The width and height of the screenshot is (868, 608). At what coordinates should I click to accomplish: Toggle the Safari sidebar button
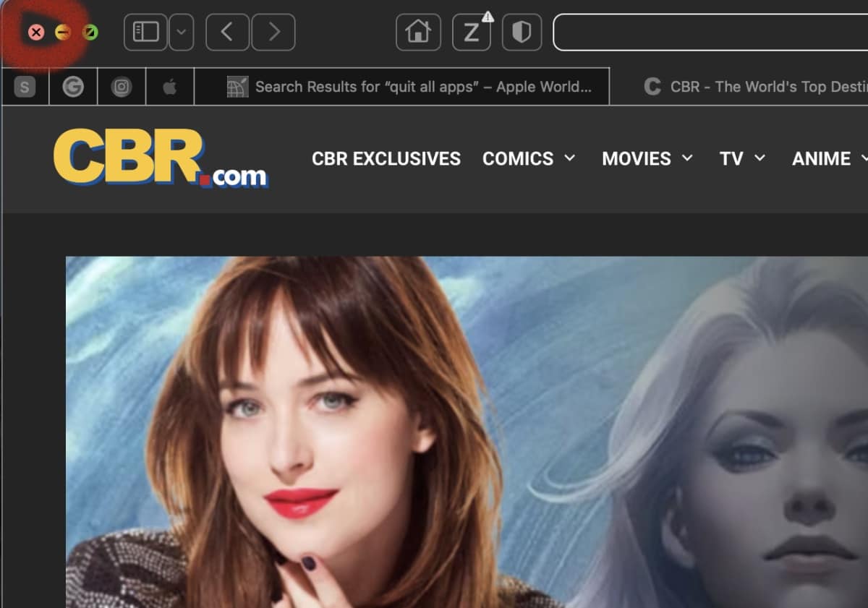(145, 33)
